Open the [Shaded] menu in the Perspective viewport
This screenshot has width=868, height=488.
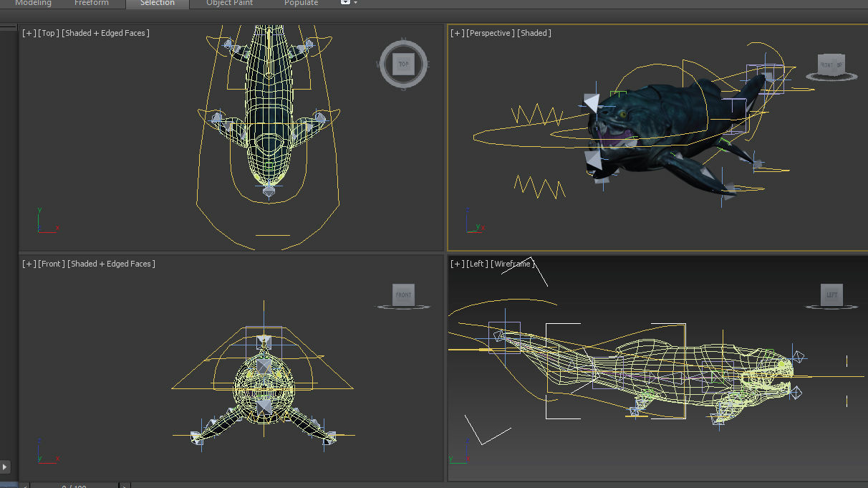tap(534, 33)
